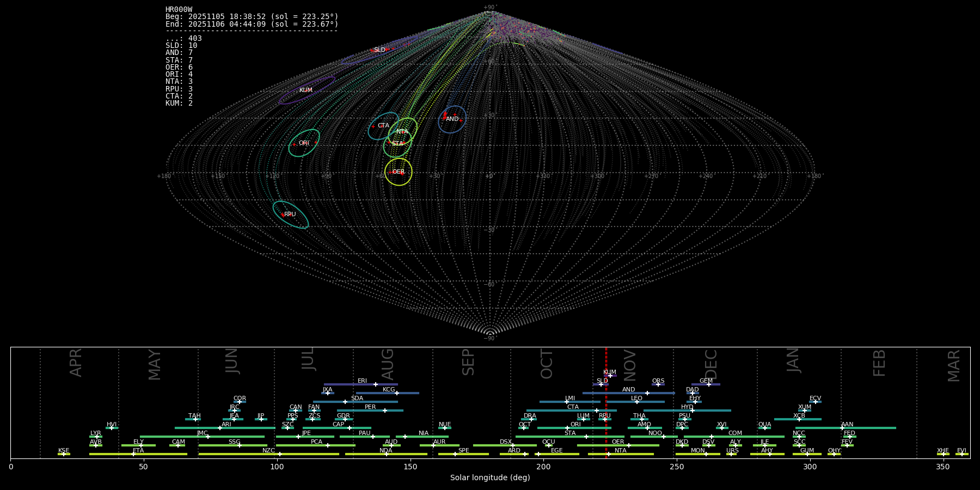The image size is (980, 490).
Task: Click the QUA shower marker in timeline
Action: coord(764,428)
